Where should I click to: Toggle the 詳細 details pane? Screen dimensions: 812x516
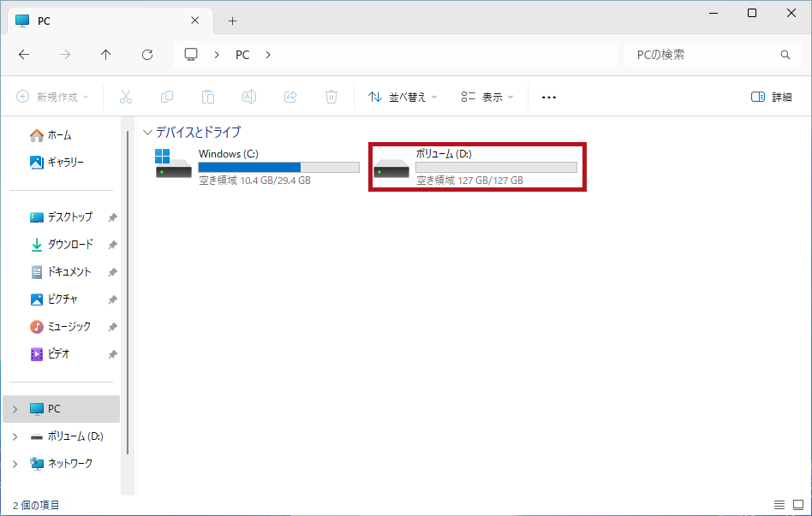[771, 97]
